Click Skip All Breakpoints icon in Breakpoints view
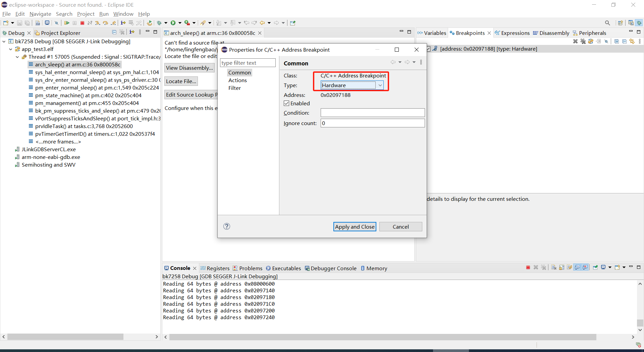 (606, 41)
